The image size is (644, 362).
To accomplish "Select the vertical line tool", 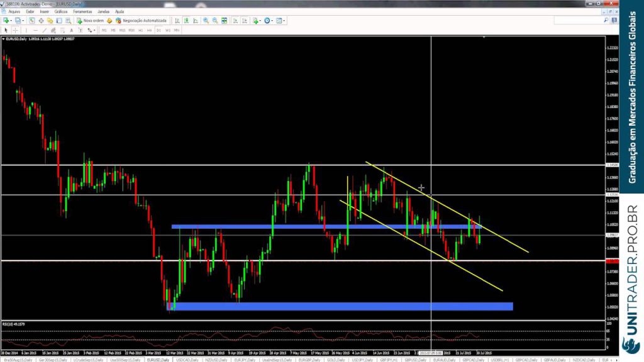I will [x=26, y=30].
